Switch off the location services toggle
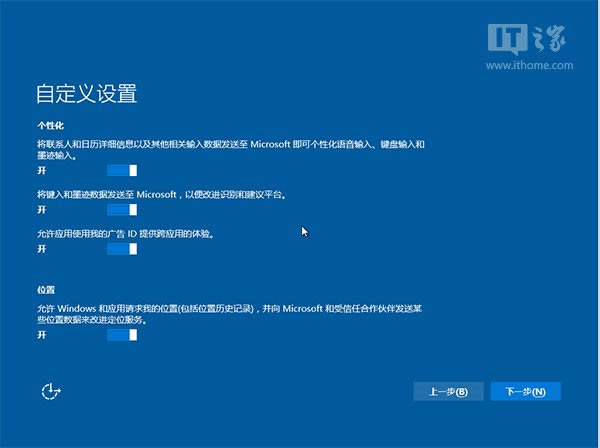Screen dimensions: 600x448 coord(122,335)
